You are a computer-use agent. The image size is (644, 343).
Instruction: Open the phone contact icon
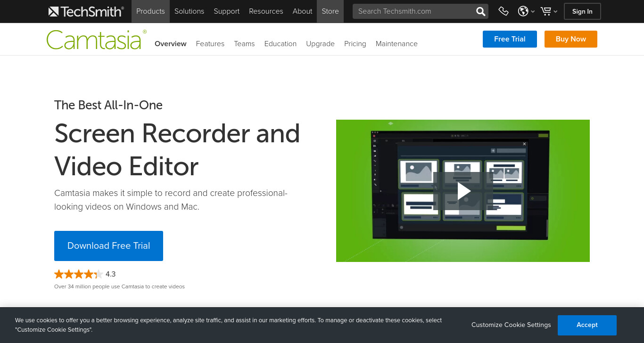[x=504, y=11]
